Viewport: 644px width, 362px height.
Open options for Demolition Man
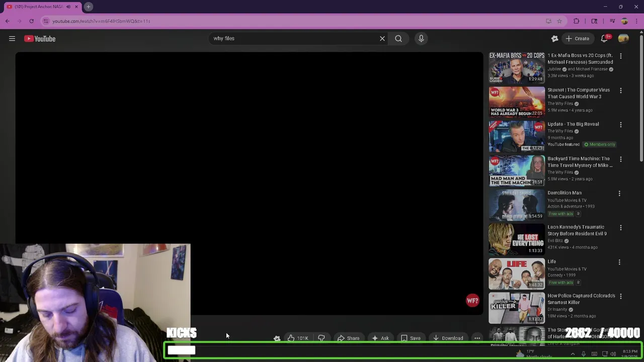(x=620, y=194)
